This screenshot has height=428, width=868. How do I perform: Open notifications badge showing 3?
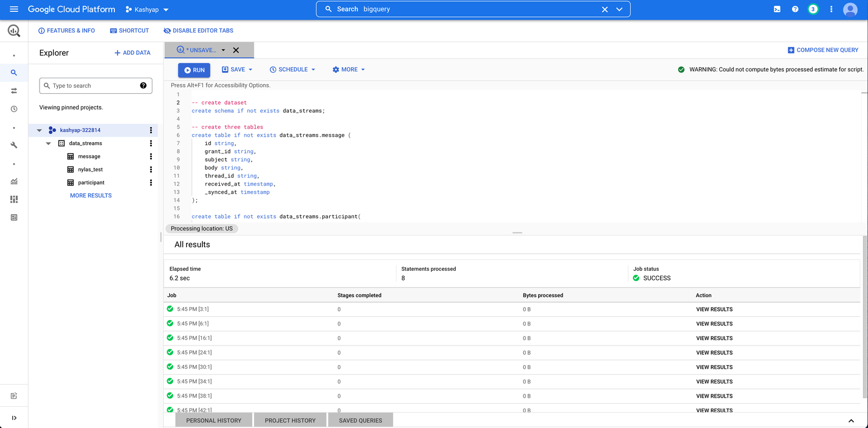[x=813, y=9]
